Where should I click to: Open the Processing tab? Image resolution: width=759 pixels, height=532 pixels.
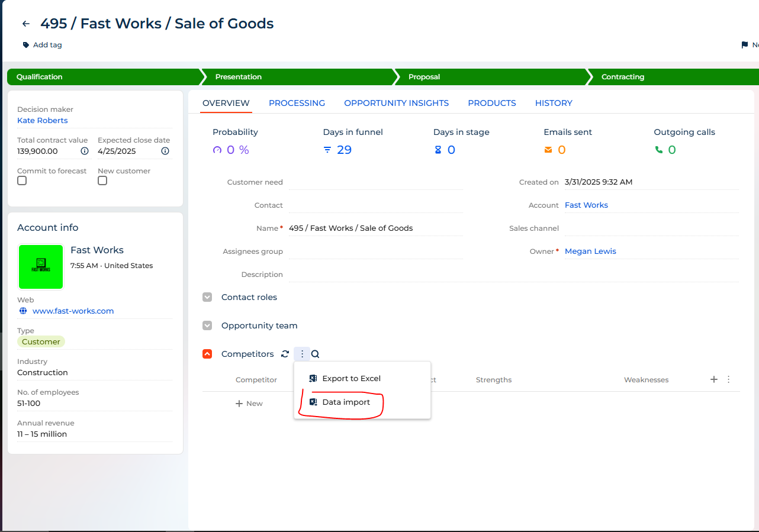click(297, 103)
